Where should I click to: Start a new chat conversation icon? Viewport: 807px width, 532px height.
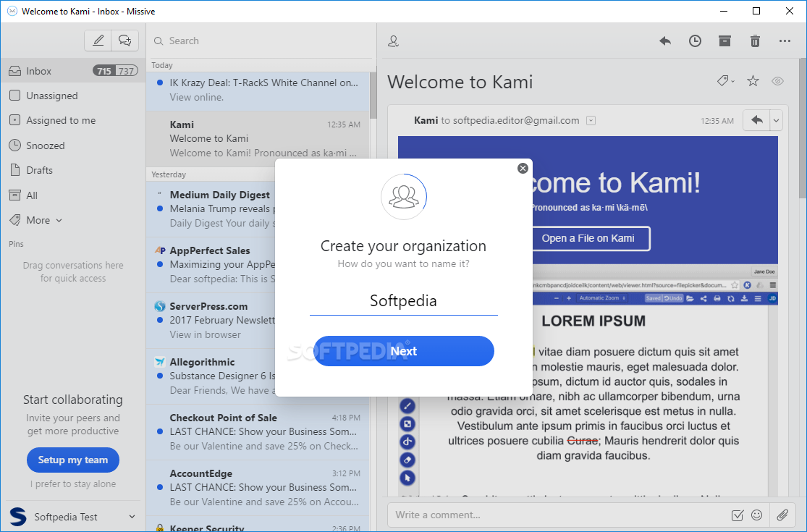click(x=124, y=40)
